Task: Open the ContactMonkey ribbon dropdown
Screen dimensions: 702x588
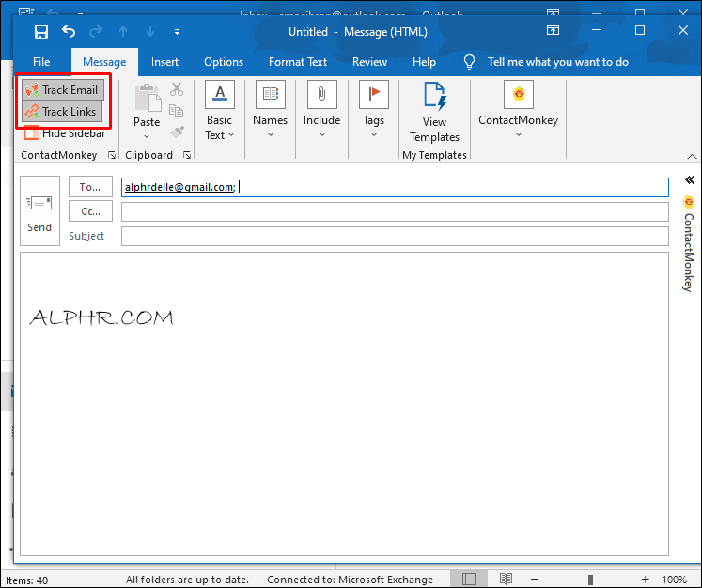Action: click(519, 110)
